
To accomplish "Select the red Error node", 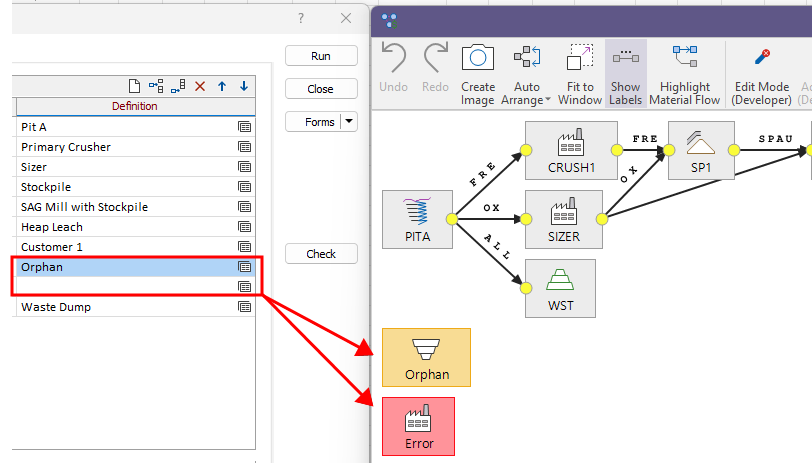I will click(419, 426).
